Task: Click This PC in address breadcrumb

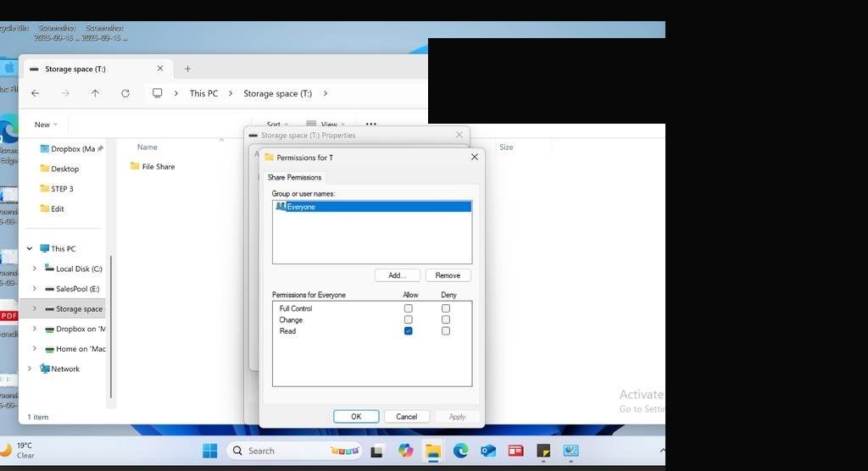Action: [x=203, y=93]
